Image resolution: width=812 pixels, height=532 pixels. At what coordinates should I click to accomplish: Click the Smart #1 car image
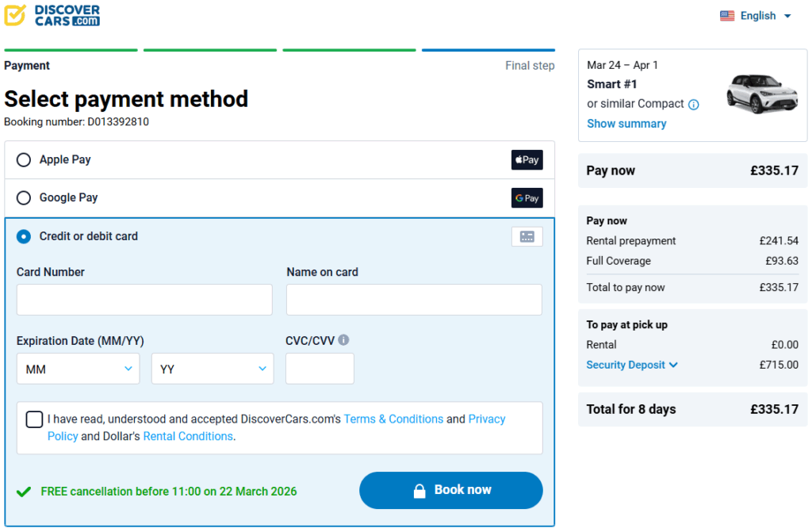pos(761,93)
